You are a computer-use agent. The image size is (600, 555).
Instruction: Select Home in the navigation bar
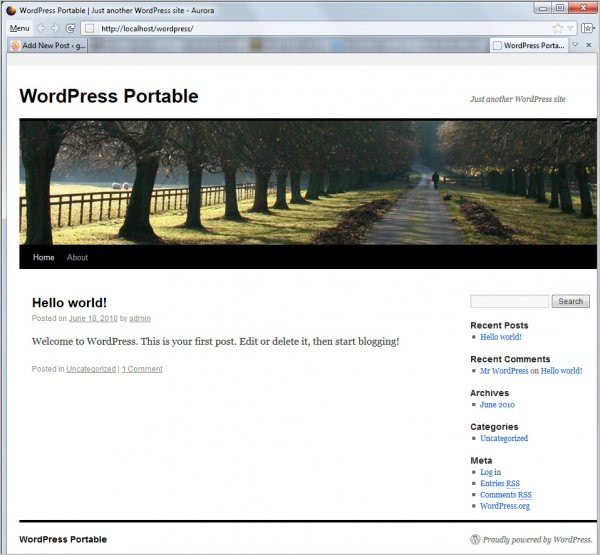43,257
